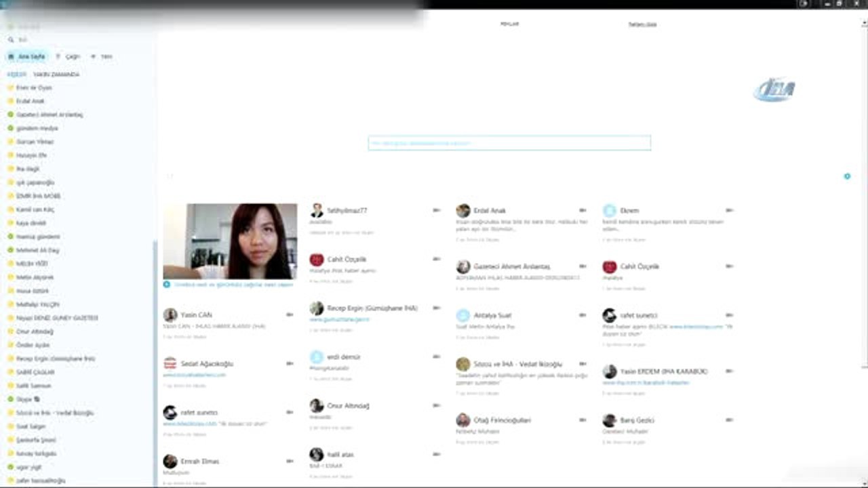This screenshot has width=868, height=488.
Task: Click call icon beside Antalya Suat
Action: [x=583, y=315]
